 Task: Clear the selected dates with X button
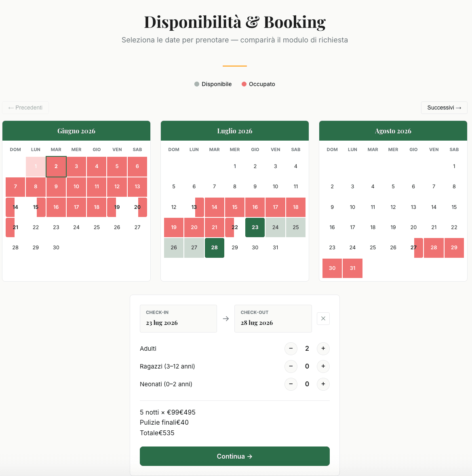(323, 318)
